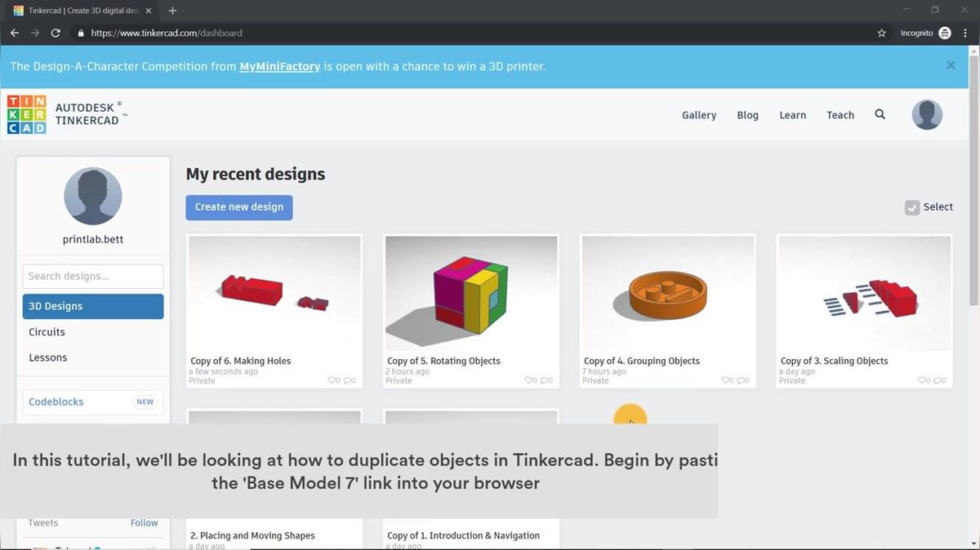Click the Autodesk Tinkercad wordmark
This screenshot has height=550, width=980.
[90, 114]
